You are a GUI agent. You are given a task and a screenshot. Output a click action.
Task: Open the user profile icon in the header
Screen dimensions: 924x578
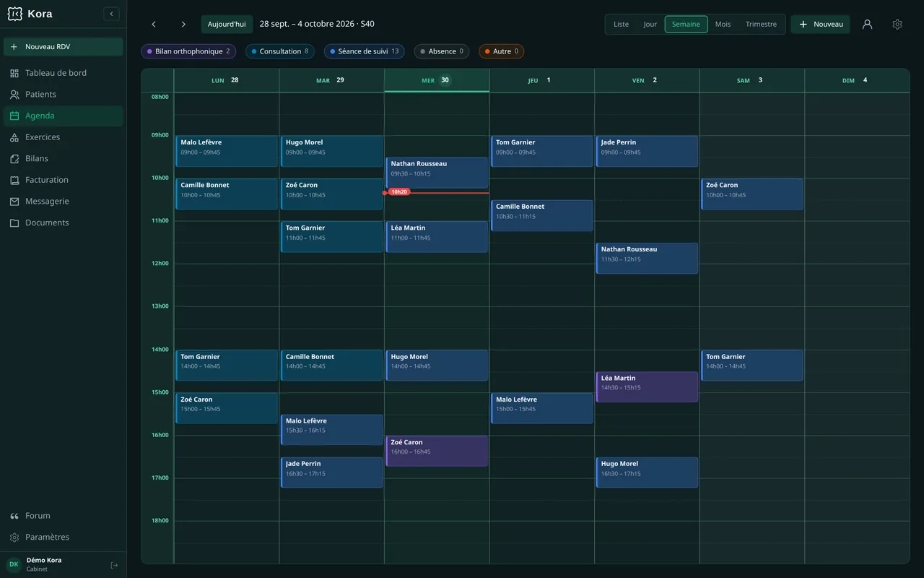(x=868, y=24)
